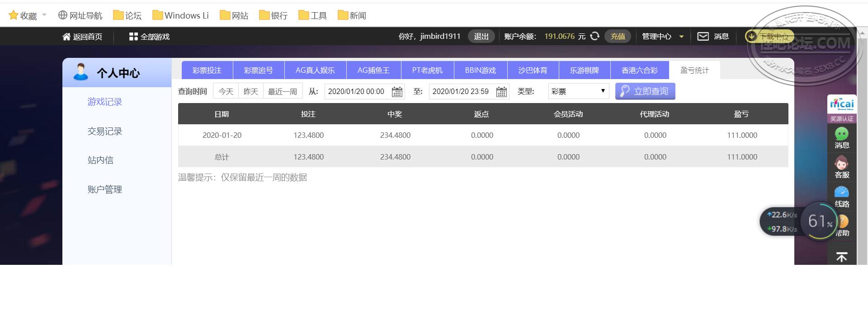The image size is (868, 315).
Task: Open the 论坛 bookmark folder
Action: pos(127,15)
